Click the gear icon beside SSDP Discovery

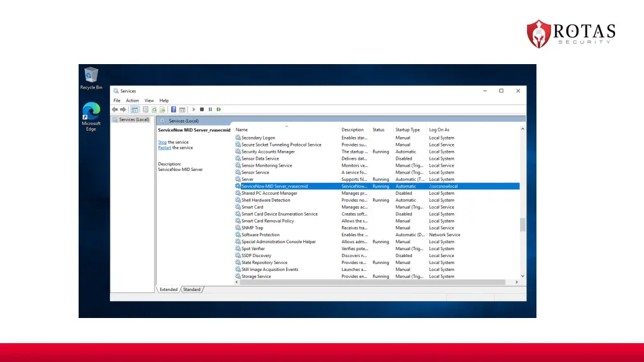click(238, 255)
